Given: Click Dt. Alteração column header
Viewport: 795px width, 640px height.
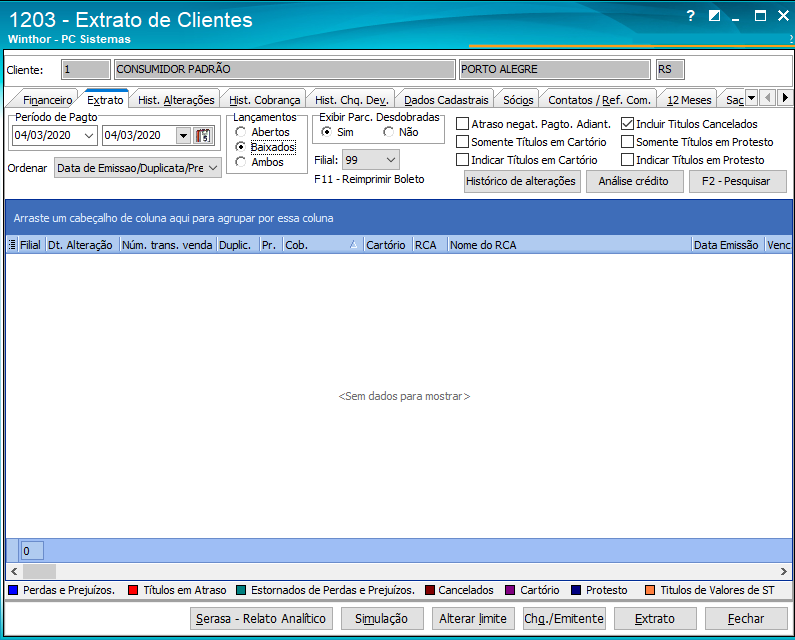Looking at the screenshot, I should click(x=83, y=245).
